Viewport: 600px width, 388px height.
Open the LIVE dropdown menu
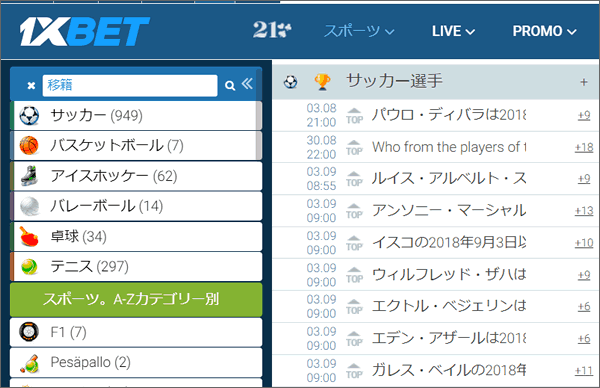coord(453,31)
